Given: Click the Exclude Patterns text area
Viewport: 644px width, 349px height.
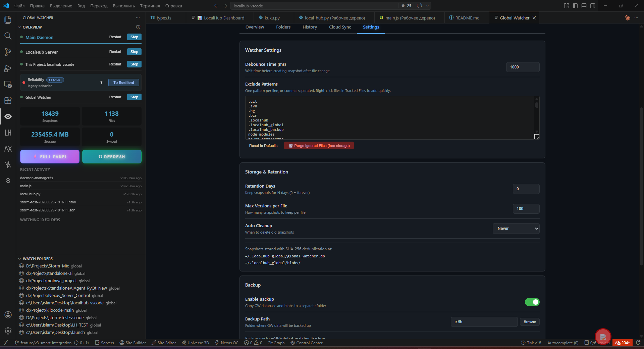Looking at the screenshot, I should coord(392,118).
